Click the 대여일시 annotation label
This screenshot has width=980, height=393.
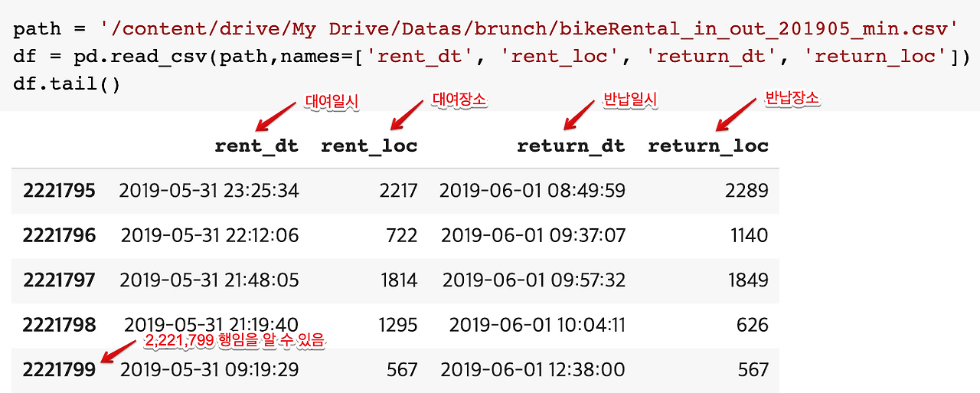[x=332, y=101]
